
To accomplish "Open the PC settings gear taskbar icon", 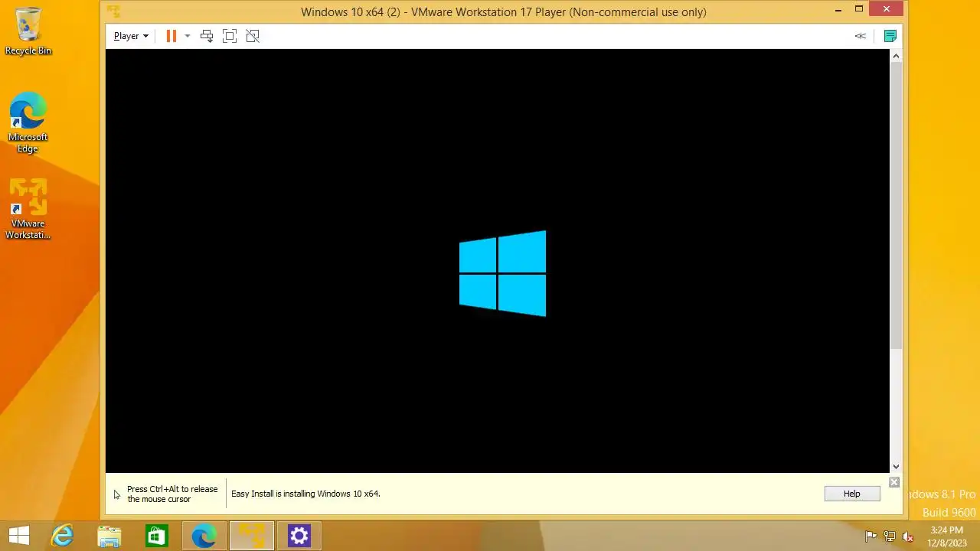I will [x=299, y=536].
